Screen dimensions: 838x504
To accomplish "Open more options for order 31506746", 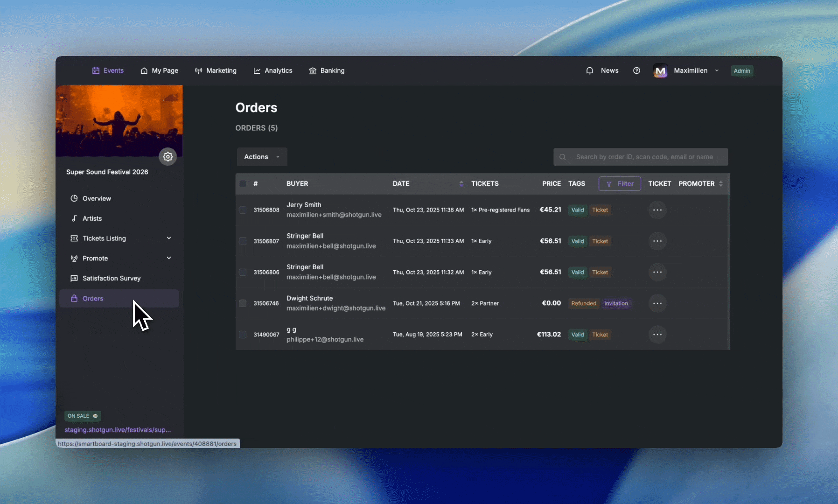I will pyautogui.click(x=657, y=303).
